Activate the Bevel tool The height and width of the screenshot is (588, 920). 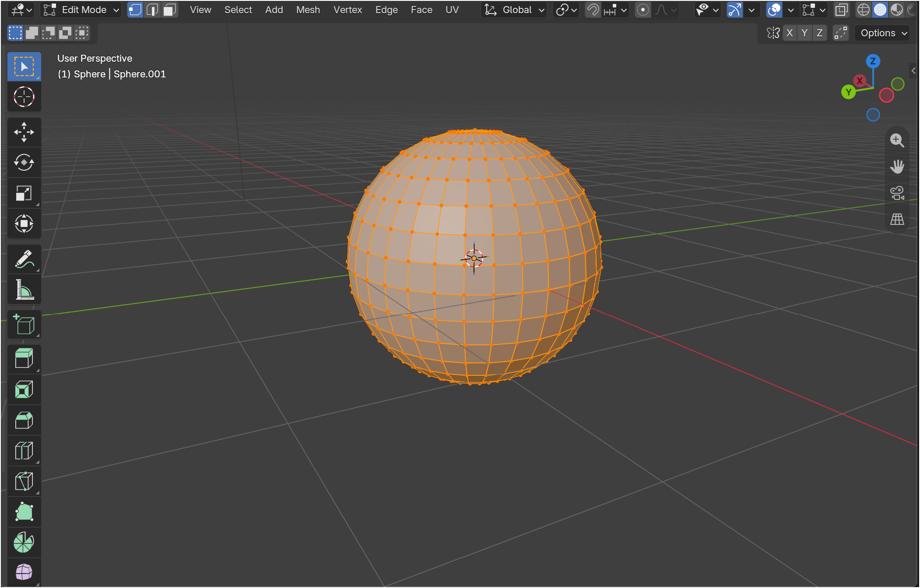pyautogui.click(x=24, y=420)
